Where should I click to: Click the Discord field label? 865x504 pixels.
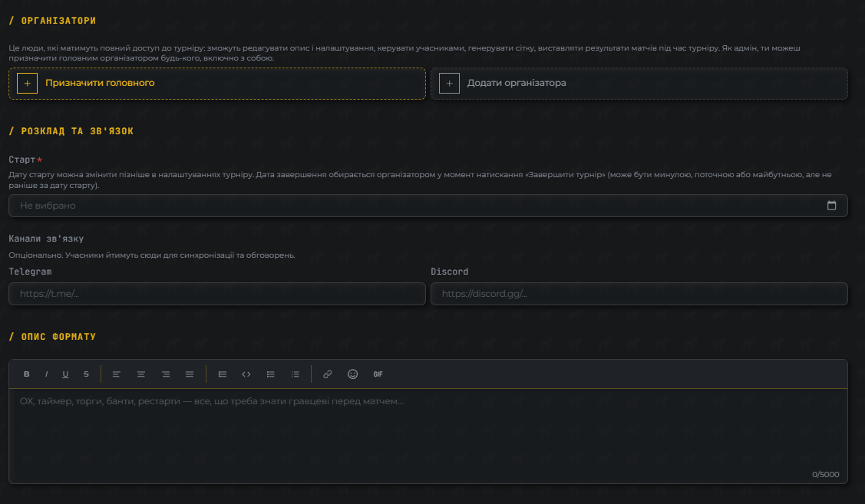450,272
